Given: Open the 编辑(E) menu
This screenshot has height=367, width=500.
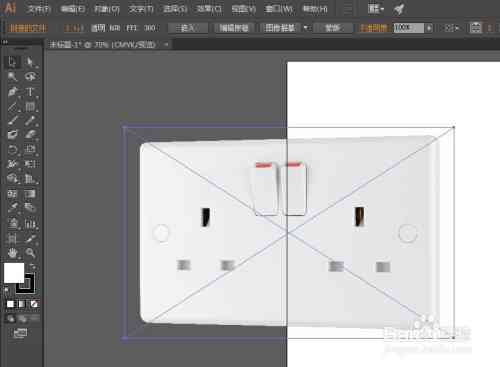Looking at the screenshot, I should pos(73,9).
